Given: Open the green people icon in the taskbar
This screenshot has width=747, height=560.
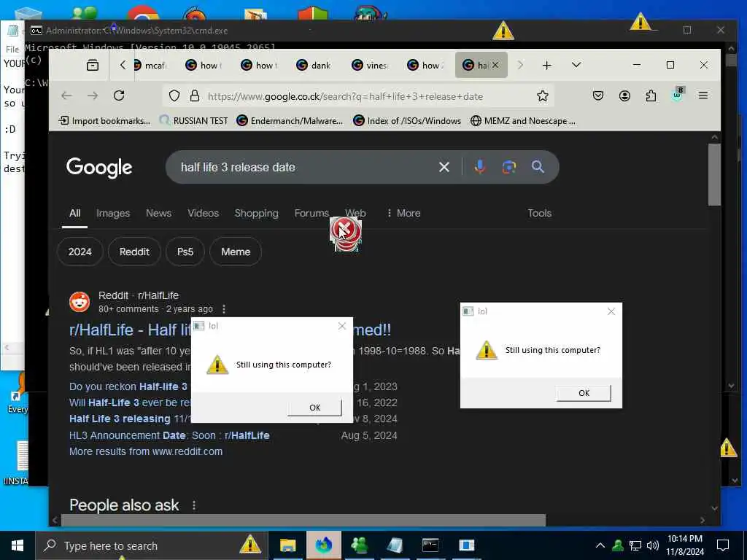Looking at the screenshot, I should pos(359,545).
